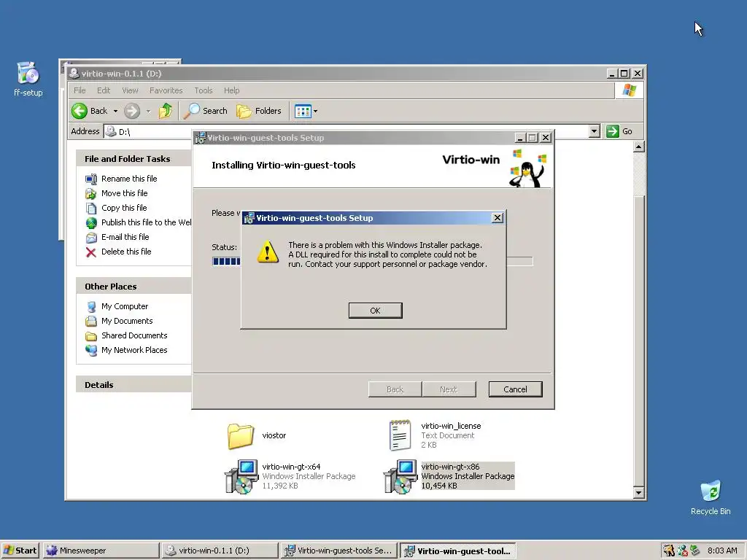Click Rename this file task
Viewport: 747px width, 560px height.
pos(129,179)
